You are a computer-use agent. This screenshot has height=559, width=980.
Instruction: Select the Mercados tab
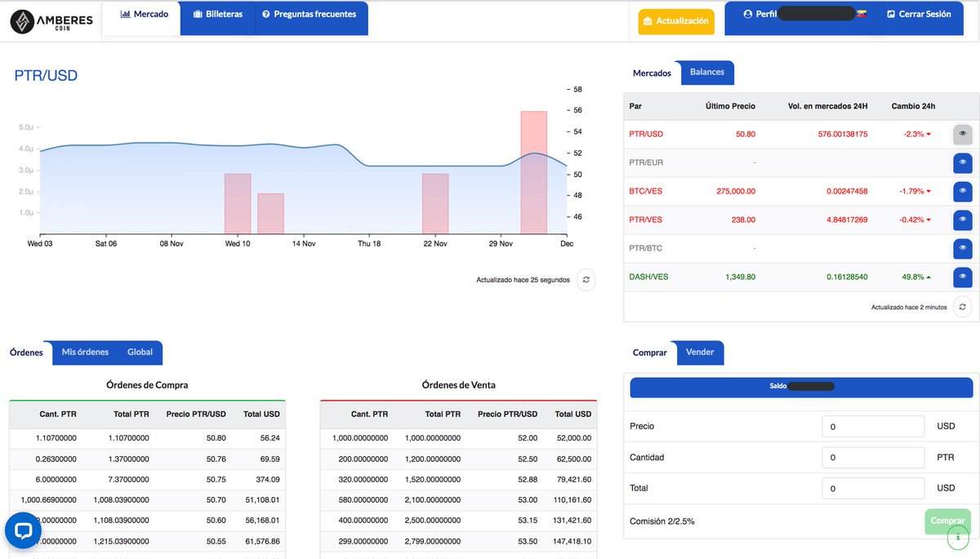point(652,73)
